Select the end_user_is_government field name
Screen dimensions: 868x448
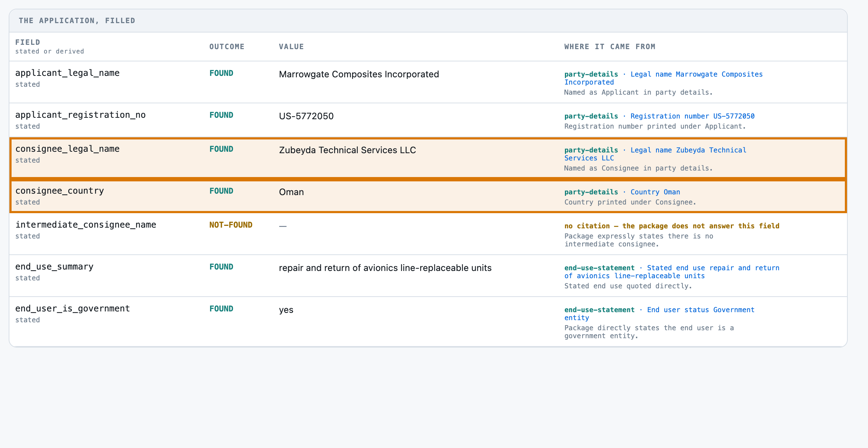[72, 309]
